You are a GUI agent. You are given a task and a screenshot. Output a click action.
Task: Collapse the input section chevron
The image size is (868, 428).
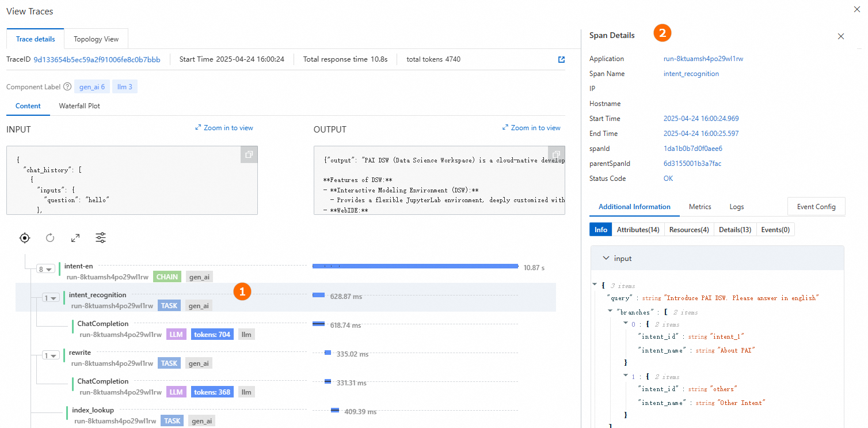pyautogui.click(x=606, y=259)
